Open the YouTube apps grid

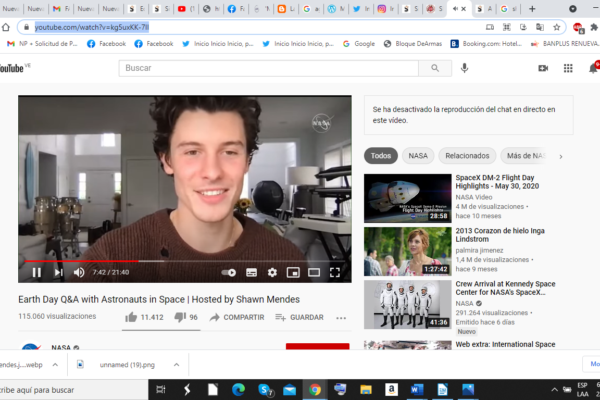tap(568, 68)
